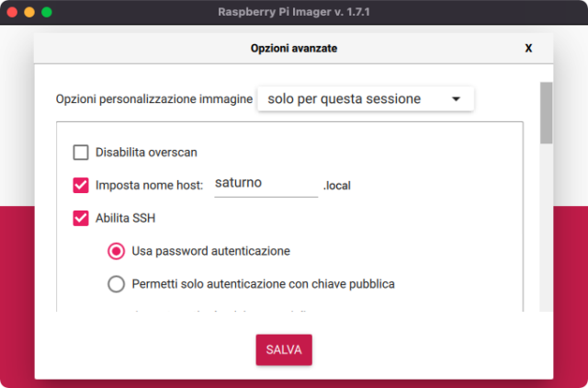Click the dropdown arrow of image customization options
The image size is (588, 388).
(456, 98)
